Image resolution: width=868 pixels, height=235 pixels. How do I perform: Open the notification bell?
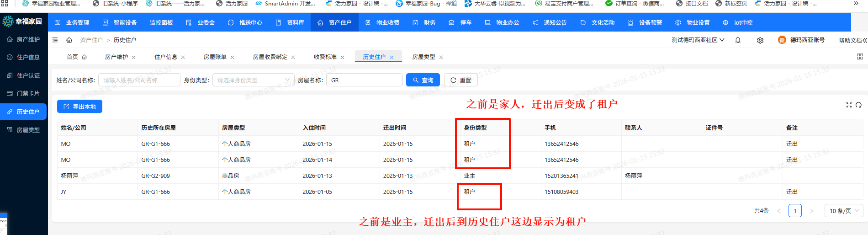(x=738, y=40)
